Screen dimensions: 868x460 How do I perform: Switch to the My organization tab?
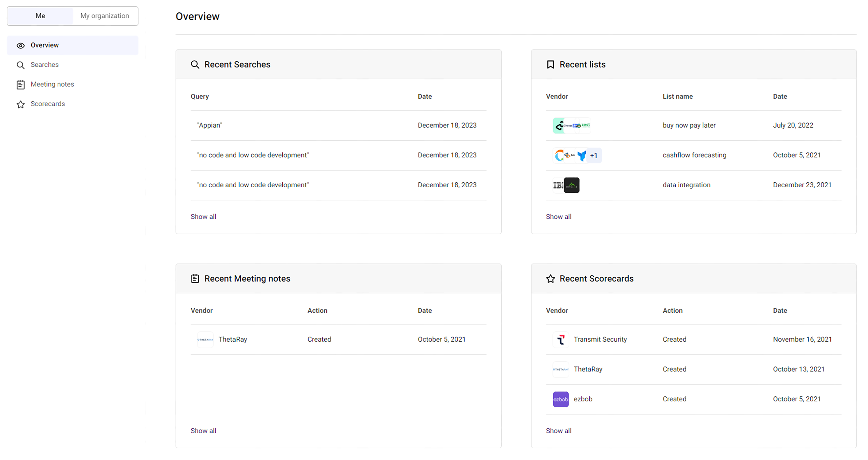tap(104, 16)
